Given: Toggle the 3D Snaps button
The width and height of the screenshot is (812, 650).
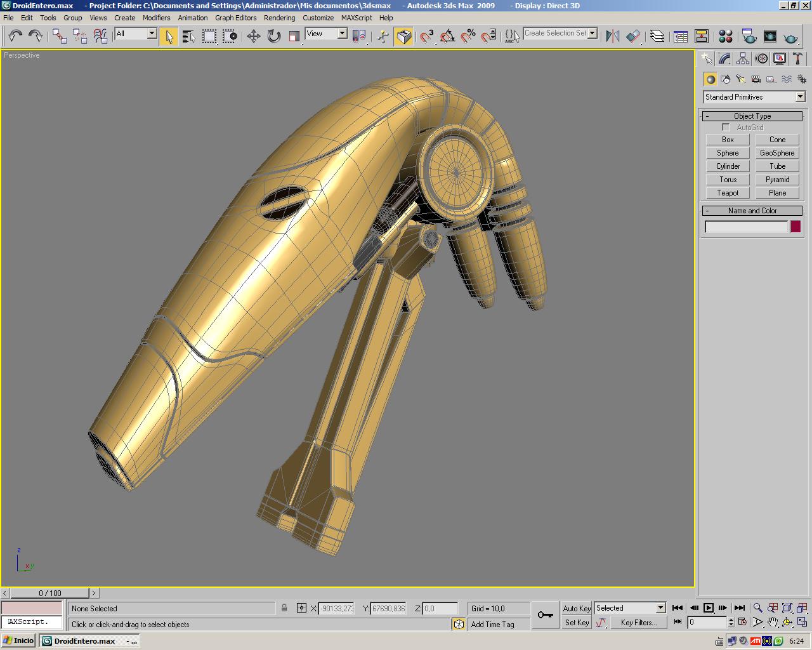Looking at the screenshot, I should pyautogui.click(x=428, y=36).
